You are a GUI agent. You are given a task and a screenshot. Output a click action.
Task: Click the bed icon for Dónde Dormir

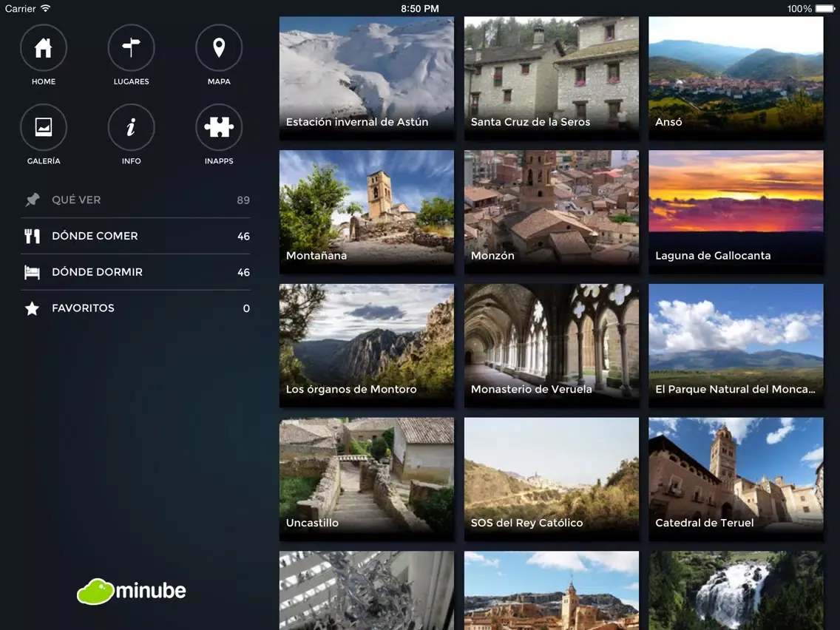tap(32, 272)
